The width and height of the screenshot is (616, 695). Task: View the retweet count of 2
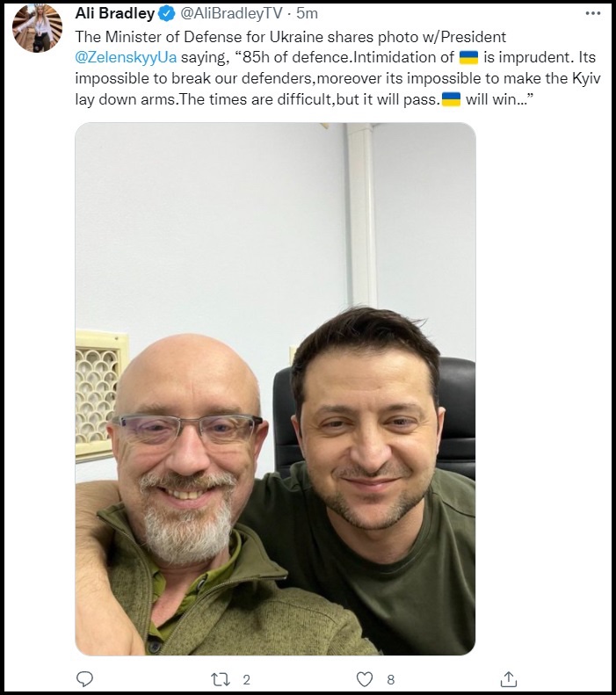click(247, 680)
